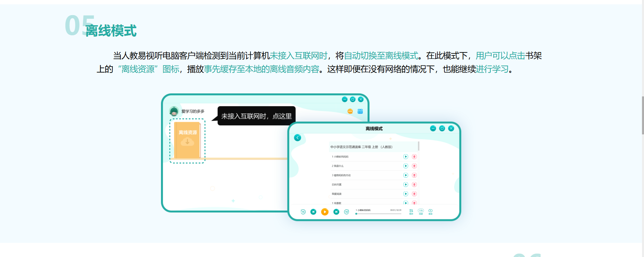Play track 1 小蝌蚪找妈妈 in list
This screenshot has height=257, width=644.
406,157
